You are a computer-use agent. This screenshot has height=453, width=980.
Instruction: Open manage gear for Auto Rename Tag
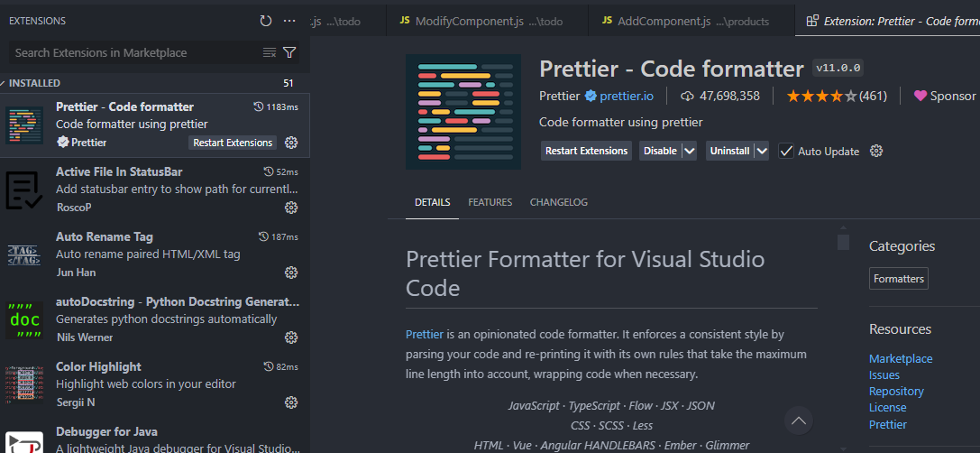(290, 273)
